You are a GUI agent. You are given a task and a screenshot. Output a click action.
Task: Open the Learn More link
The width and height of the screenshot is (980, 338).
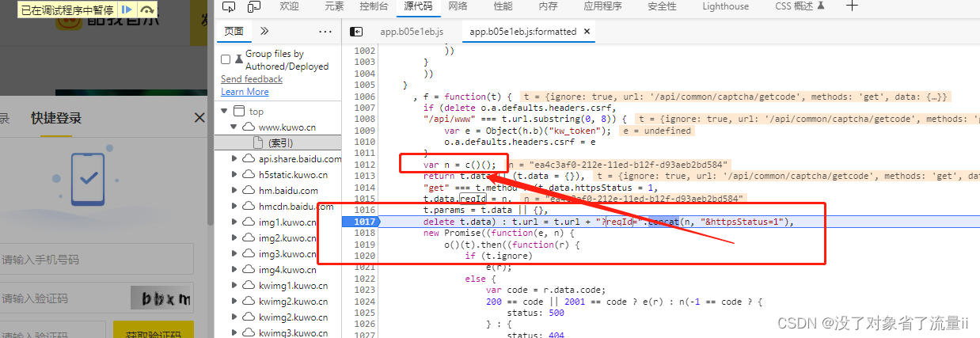245,92
